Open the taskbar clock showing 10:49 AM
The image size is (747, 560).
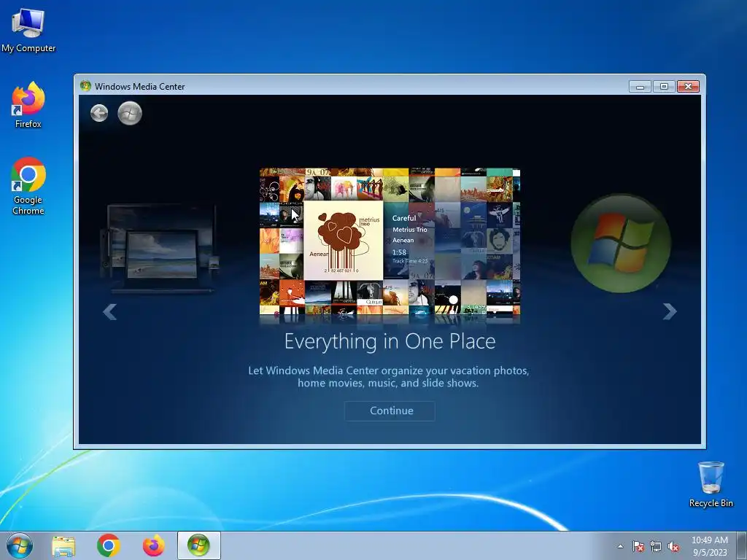tap(709, 546)
